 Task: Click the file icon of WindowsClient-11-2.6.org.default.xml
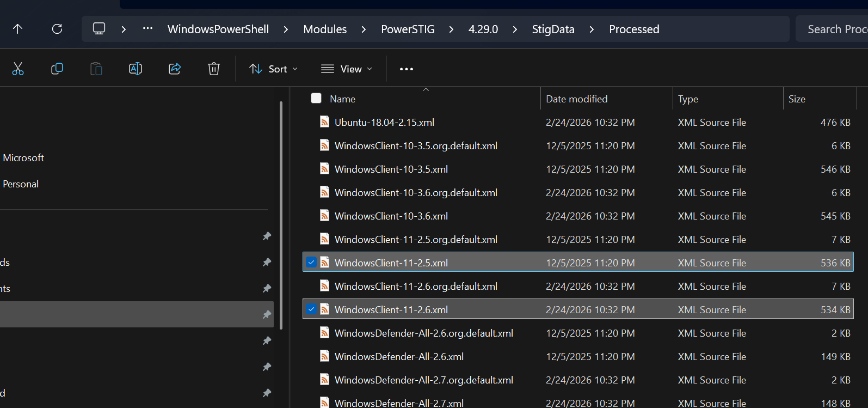pyautogui.click(x=324, y=285)
